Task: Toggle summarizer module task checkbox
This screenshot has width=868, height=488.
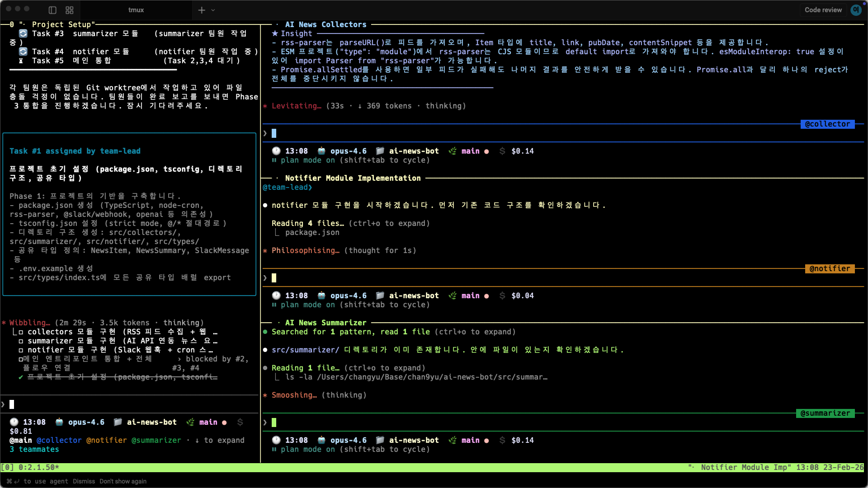Action: coord(21,341)
